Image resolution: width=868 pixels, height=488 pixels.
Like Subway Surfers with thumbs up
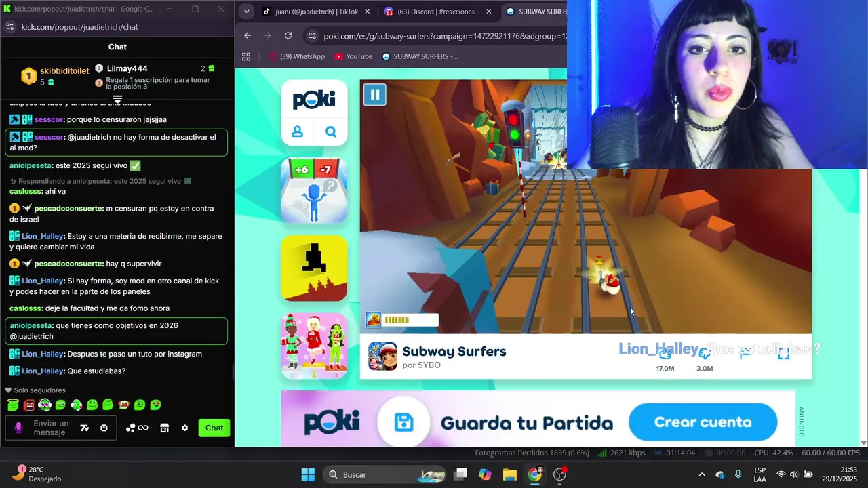click(x=665, y=353)
